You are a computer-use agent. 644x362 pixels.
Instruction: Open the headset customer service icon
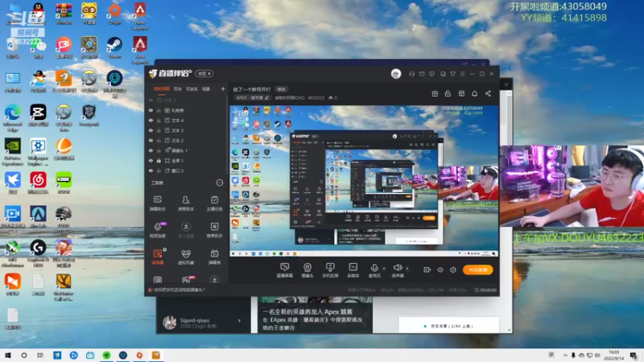pos(411,74)
